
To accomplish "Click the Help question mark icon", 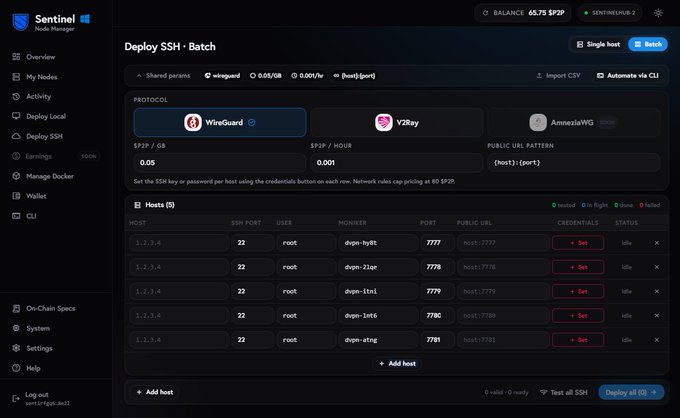I will point(16,368).
